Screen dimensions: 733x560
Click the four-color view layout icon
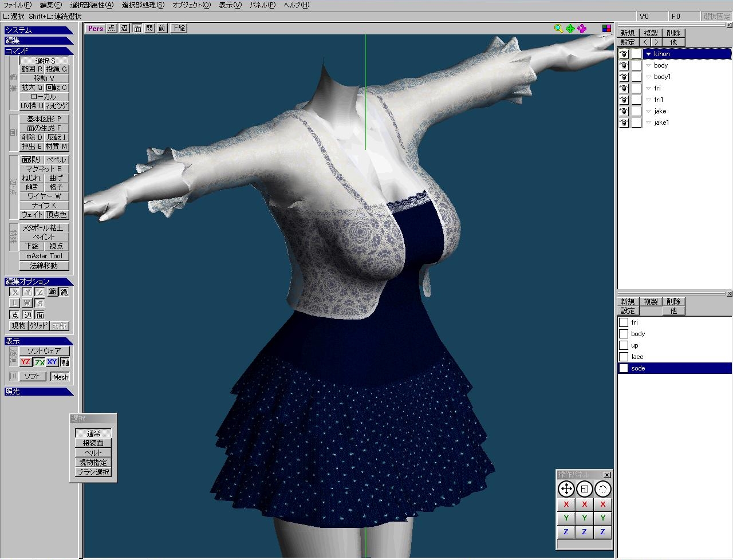click(x=606, y=28)
